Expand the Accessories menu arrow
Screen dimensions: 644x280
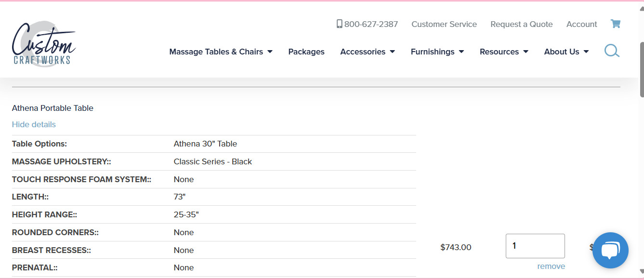click(x=392, y=52)
